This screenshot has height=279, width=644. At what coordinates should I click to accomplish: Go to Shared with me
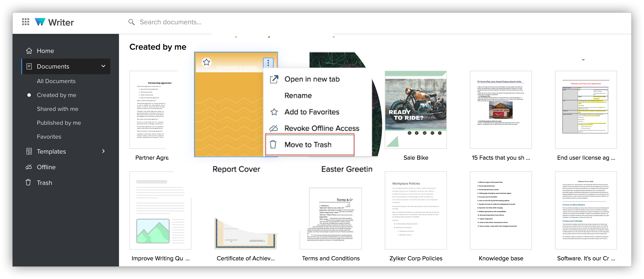(x=58, y=109)
